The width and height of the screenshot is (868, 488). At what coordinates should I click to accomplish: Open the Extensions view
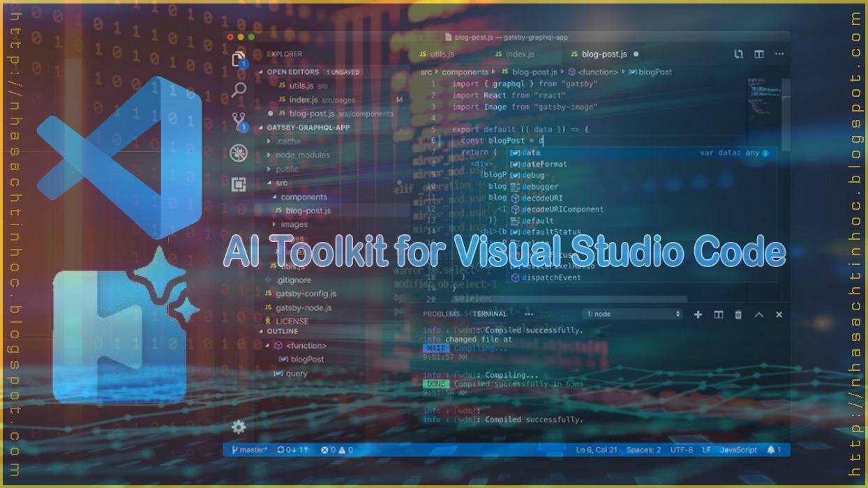tap(239, 184)
